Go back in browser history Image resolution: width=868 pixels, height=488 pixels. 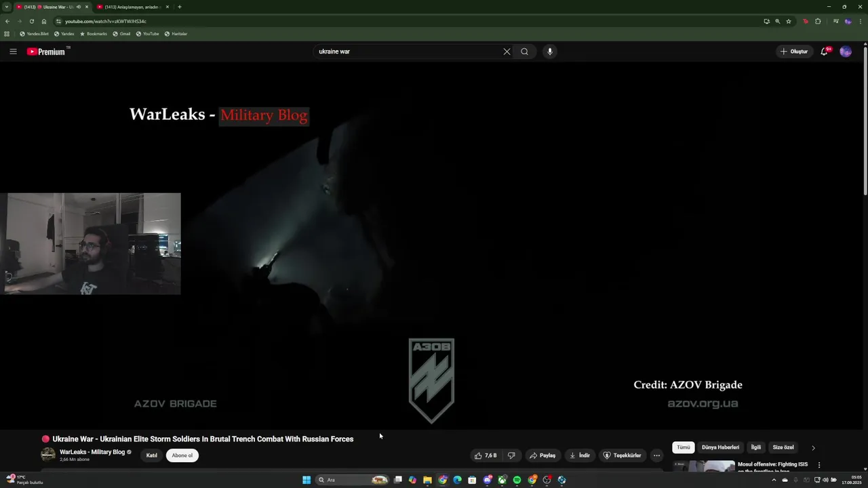point(7,21)
